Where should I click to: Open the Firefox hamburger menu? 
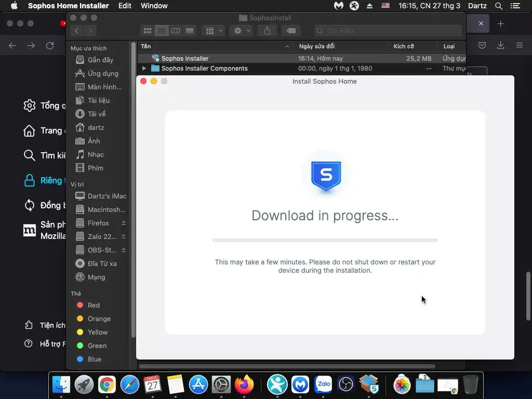pos(520,45)
